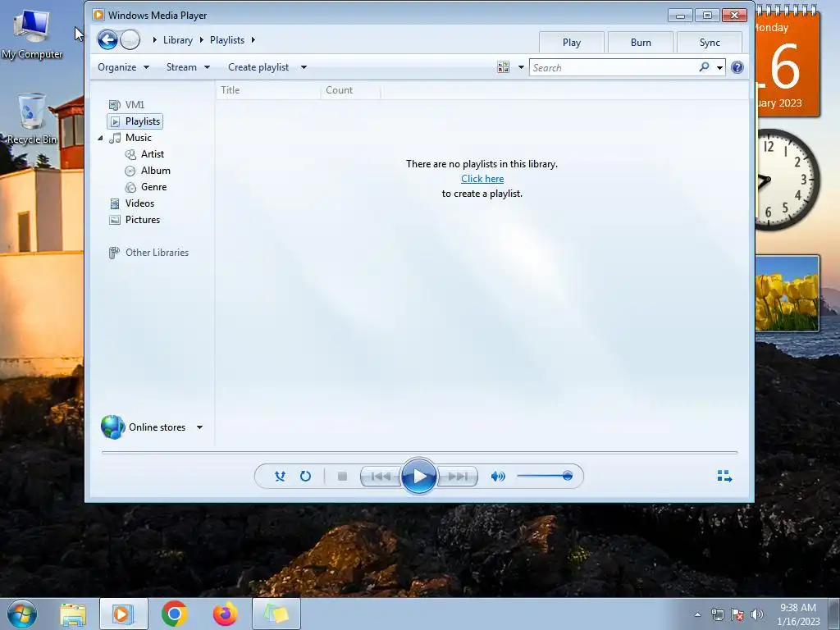The width and height of the screenshot is (840, 630).
Task: Open the Help question mark icon
Action: coord(737,67)
